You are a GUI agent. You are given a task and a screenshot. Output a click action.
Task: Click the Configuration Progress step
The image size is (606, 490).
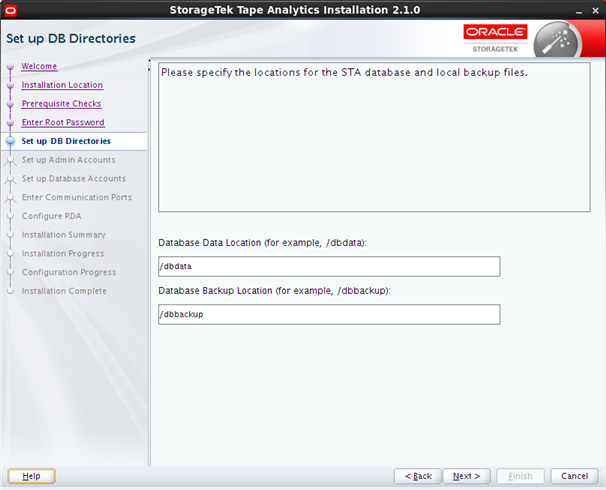pos(69,272)
